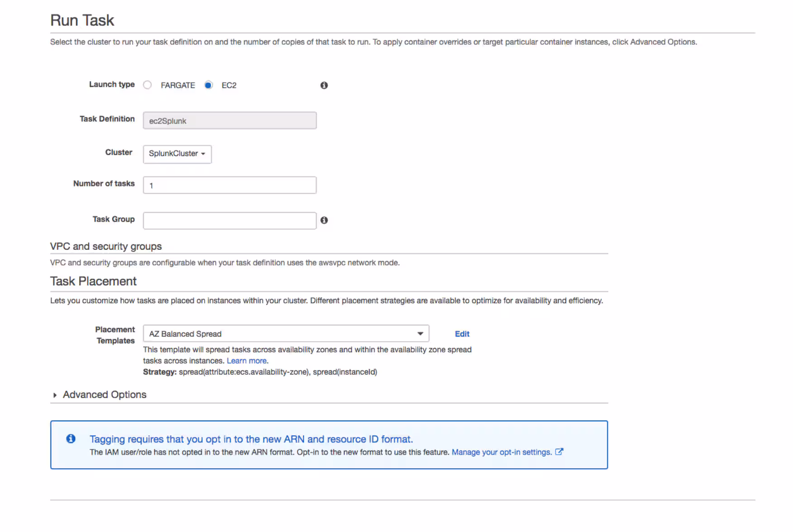Open the Learn more link
The image size is (793, 532).
247,361
